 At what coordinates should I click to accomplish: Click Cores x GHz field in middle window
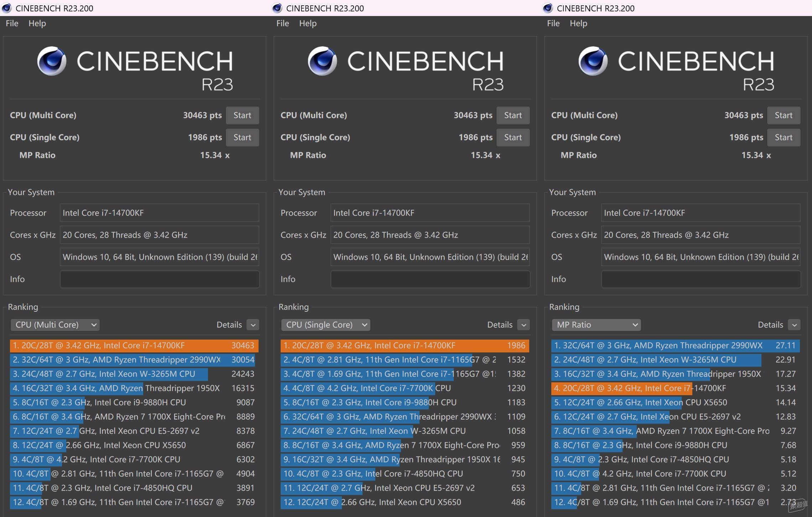click(430, 235)
